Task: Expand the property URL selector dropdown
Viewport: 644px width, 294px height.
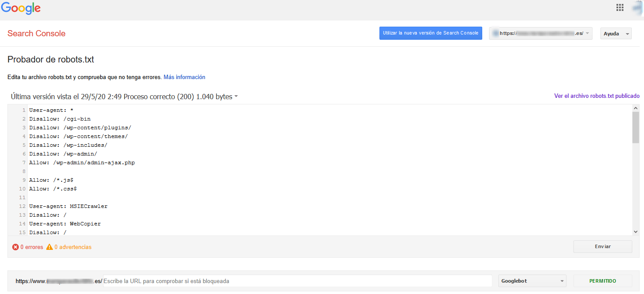Action: 541,34
